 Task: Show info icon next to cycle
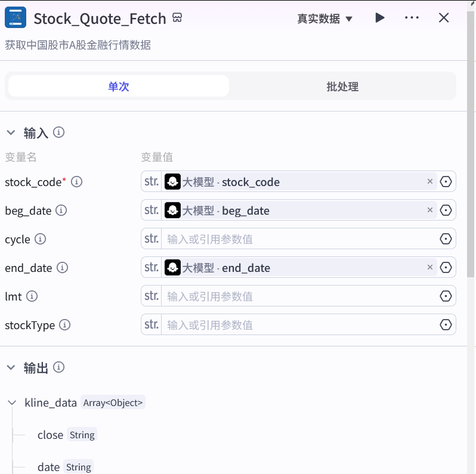coord(40,239)
